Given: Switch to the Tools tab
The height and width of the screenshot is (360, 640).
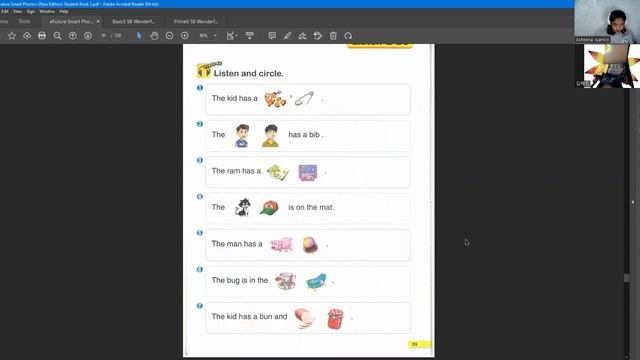Looking at the screenshot, I should (24, 21).
